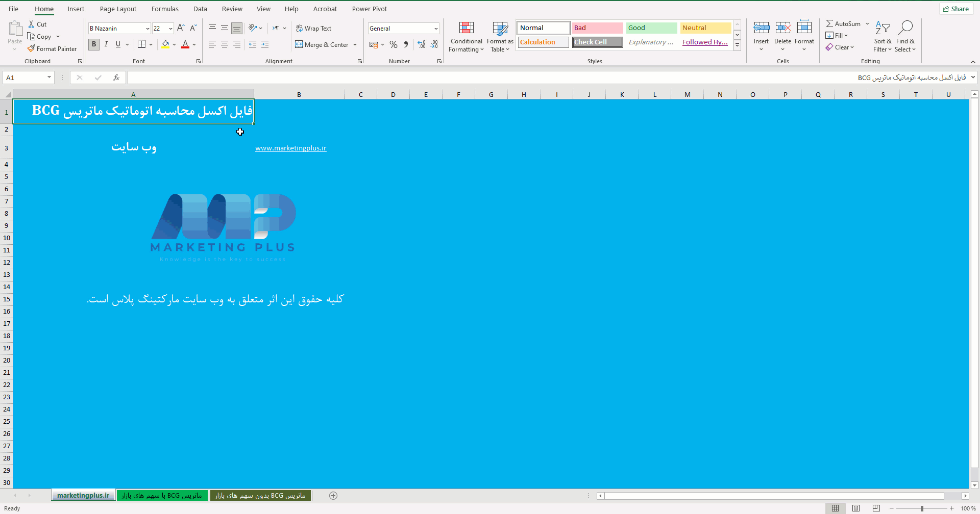Image resolution: width=980 pixels, height=514 pixels.
Task: Expand the General number format dropdown
Action: pos(436,29)
